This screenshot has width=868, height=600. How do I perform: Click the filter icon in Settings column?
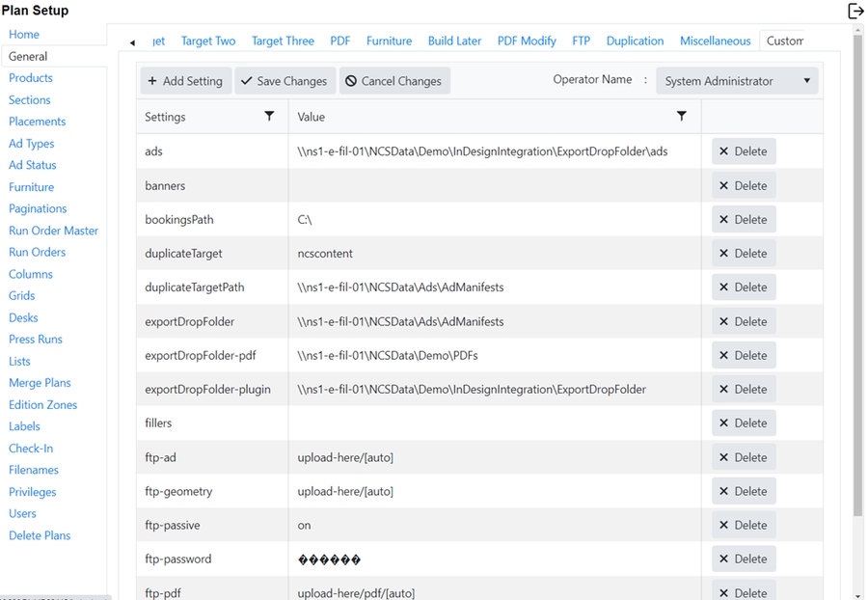[x=269, y=117]
